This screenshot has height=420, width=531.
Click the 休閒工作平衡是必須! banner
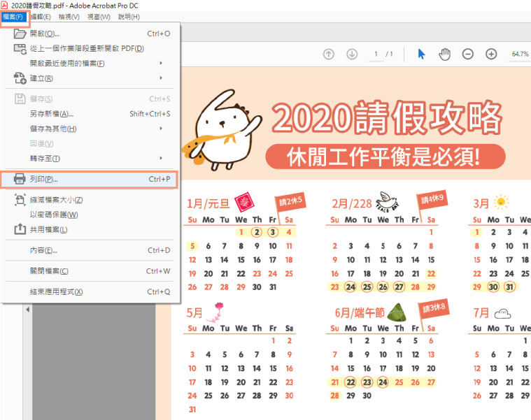pyautogui.click(x=385, y=157)
